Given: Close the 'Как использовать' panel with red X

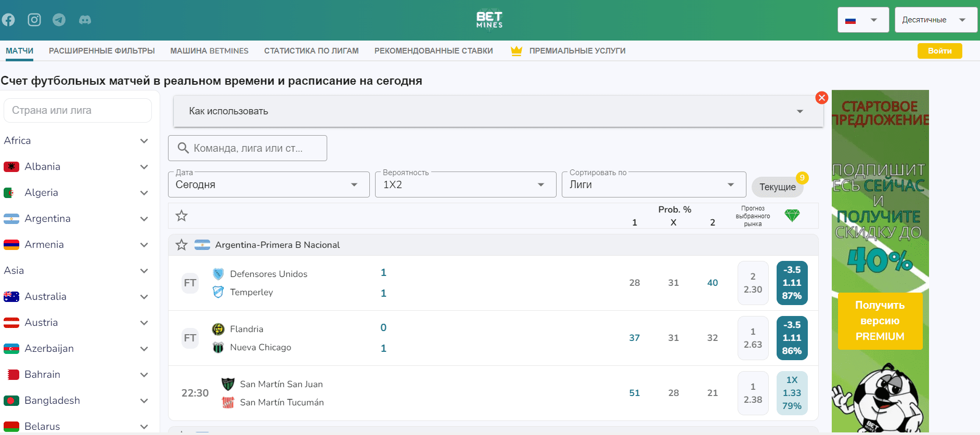Looking at the screenshot, I should (x=822, y=98).
